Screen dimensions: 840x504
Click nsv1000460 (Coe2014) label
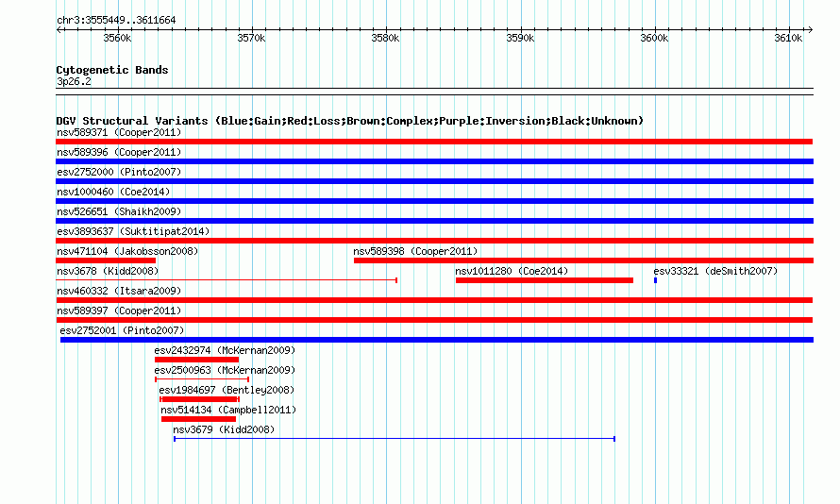tap(113, 192)
